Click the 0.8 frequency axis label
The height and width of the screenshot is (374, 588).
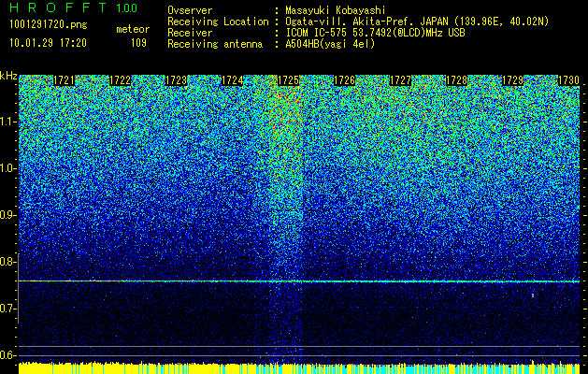pos(7,262)
